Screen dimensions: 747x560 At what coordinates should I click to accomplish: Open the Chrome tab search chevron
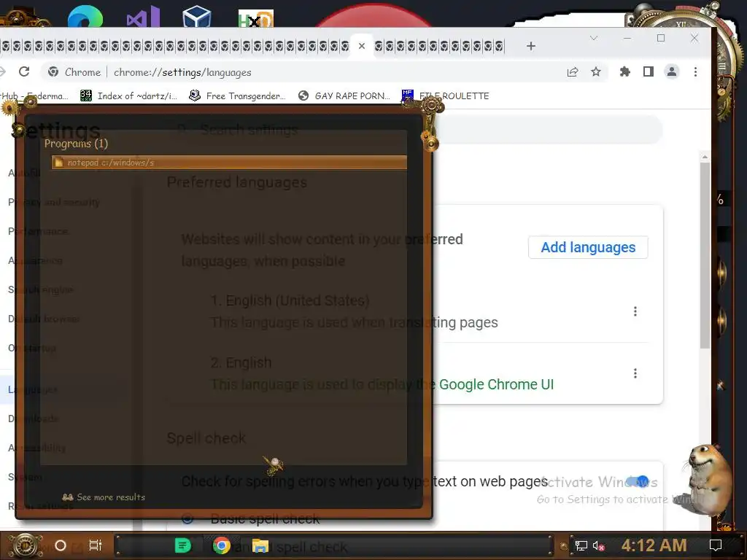[x=594, y=38]
